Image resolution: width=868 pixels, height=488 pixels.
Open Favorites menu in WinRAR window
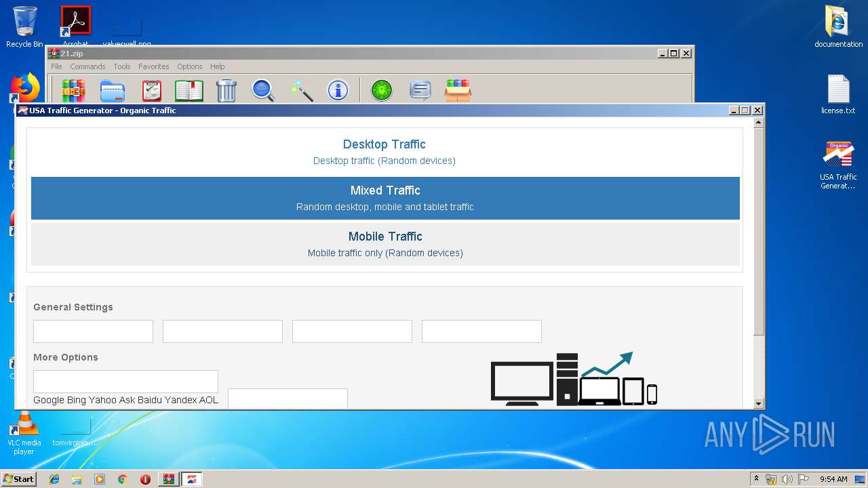click(x=154, y=66)
